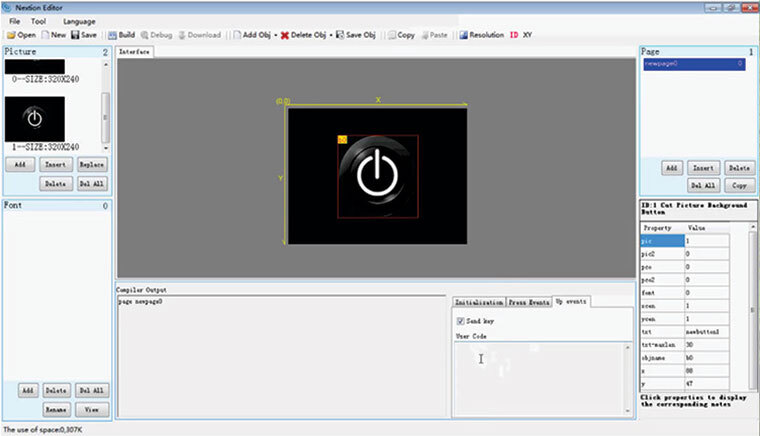Toggle the red ID display button
This screenshot has height=436, width=760.
click(x=514, y=35)
